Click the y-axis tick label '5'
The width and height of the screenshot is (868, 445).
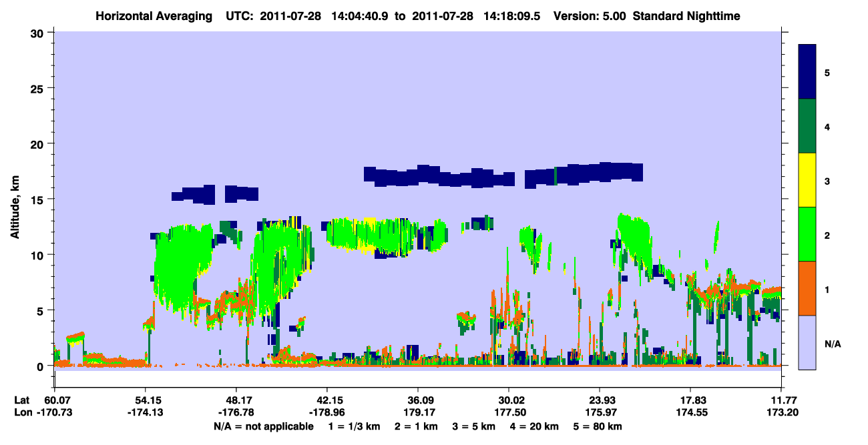[x=41, y=310]
